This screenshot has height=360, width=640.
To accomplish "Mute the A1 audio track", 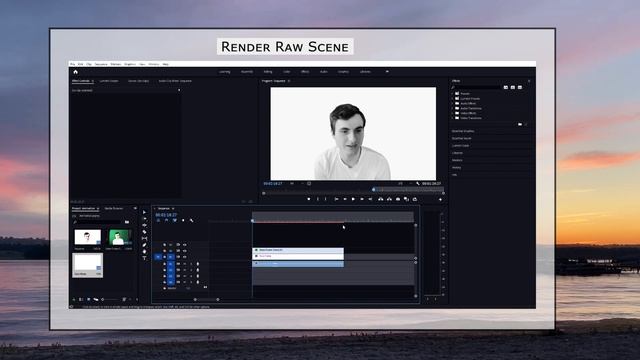I will point(184,264).
